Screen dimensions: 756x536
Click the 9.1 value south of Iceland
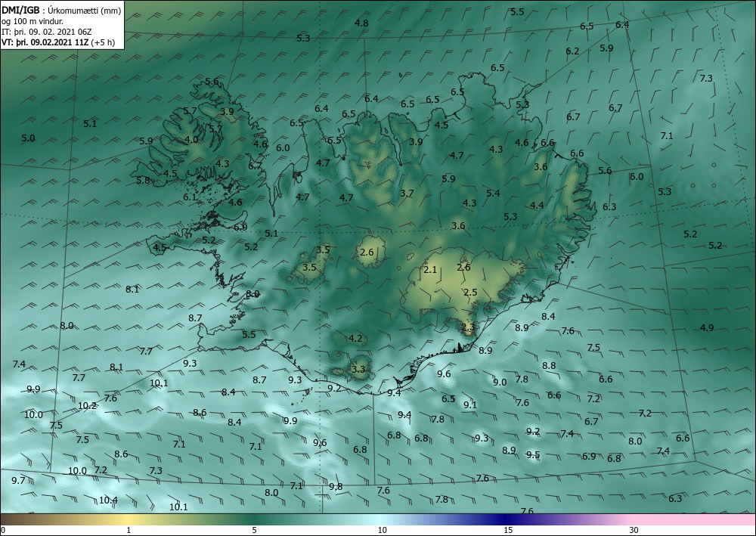[470, 405]
